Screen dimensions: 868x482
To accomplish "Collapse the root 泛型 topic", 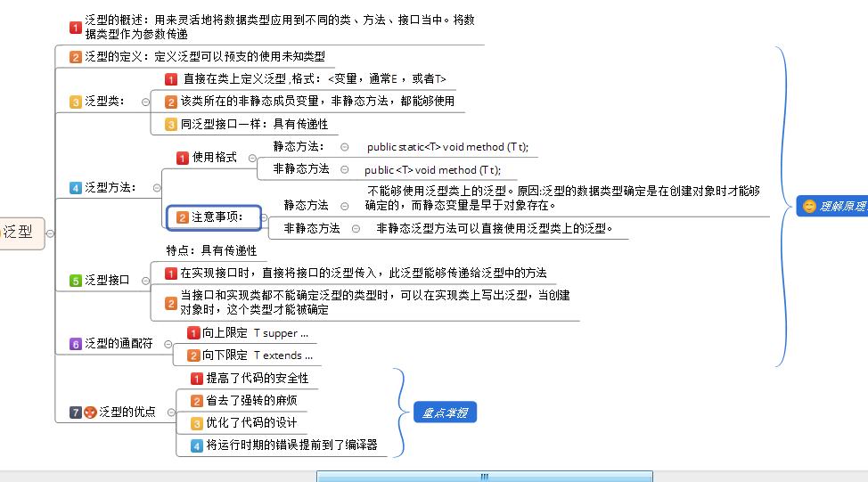I will [50, 233].
